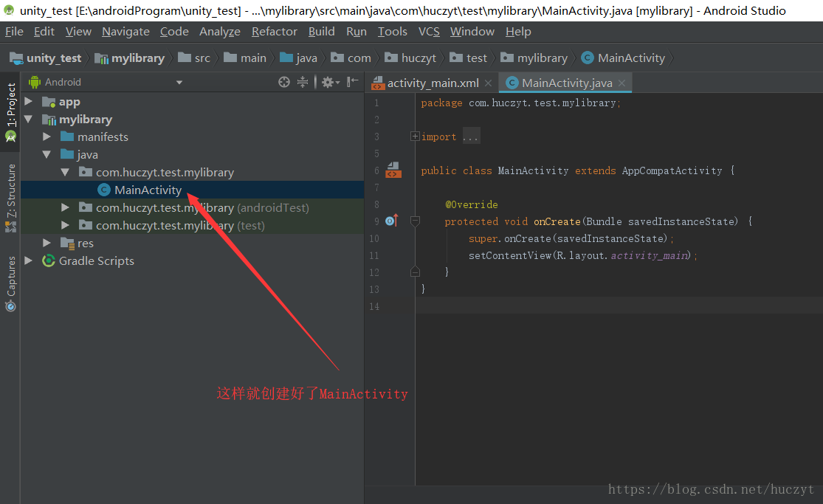Screen dimensions: 823x504
Task: Open the Build menu
Action: pos(321,32)
